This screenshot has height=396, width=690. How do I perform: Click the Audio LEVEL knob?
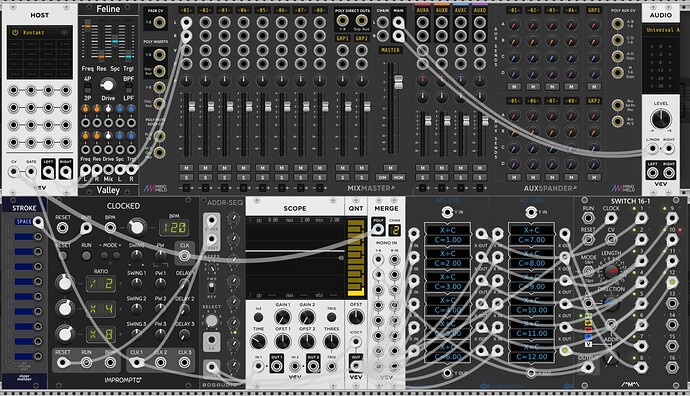coord(661,119)
